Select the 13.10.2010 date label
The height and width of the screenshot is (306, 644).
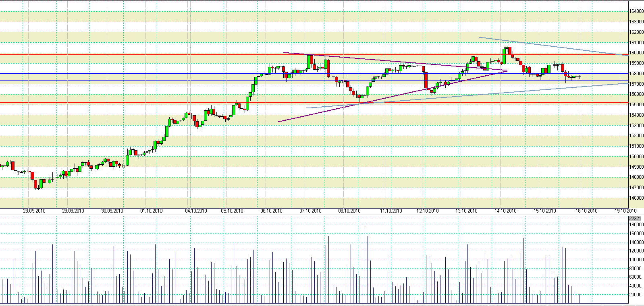(x=467, y=211)
